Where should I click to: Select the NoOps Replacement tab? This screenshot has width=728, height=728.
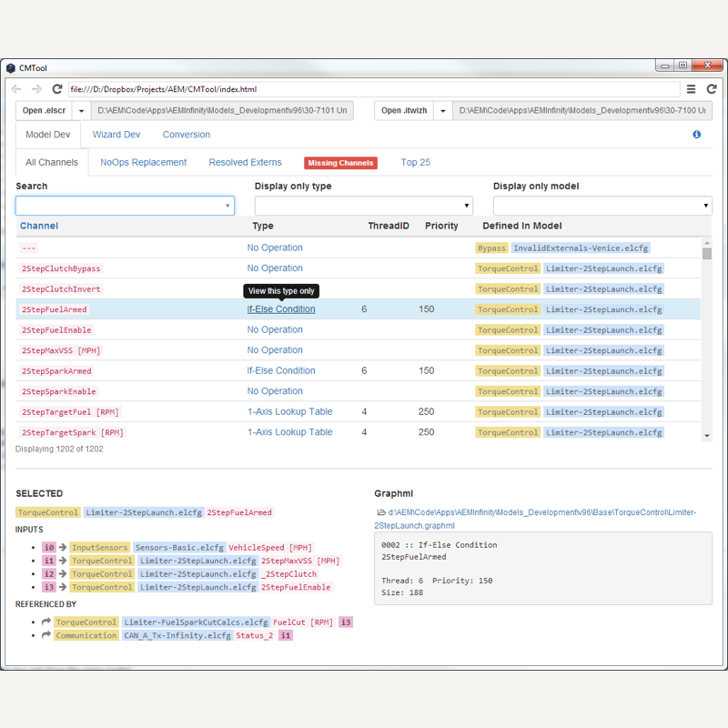click(x=144, y=163)
